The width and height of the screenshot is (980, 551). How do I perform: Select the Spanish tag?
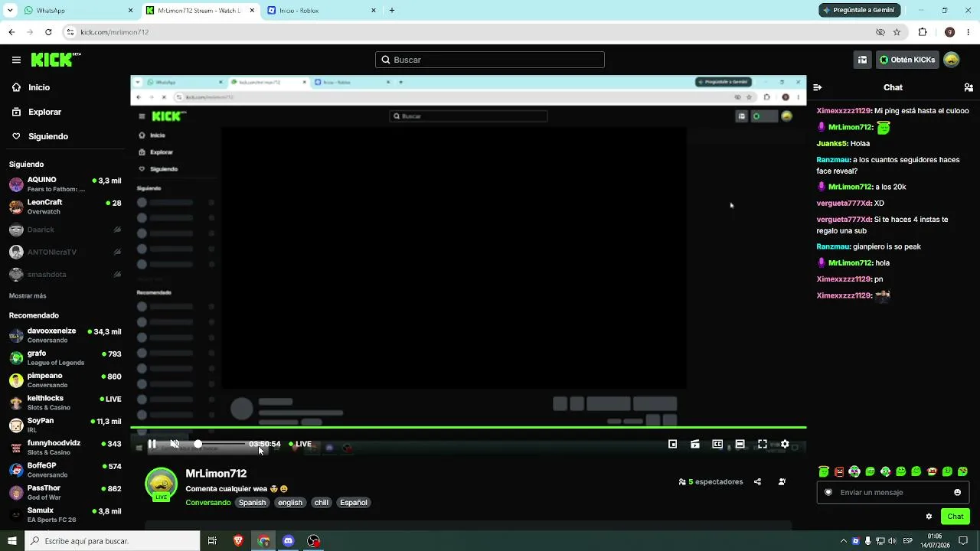point(252,503)
